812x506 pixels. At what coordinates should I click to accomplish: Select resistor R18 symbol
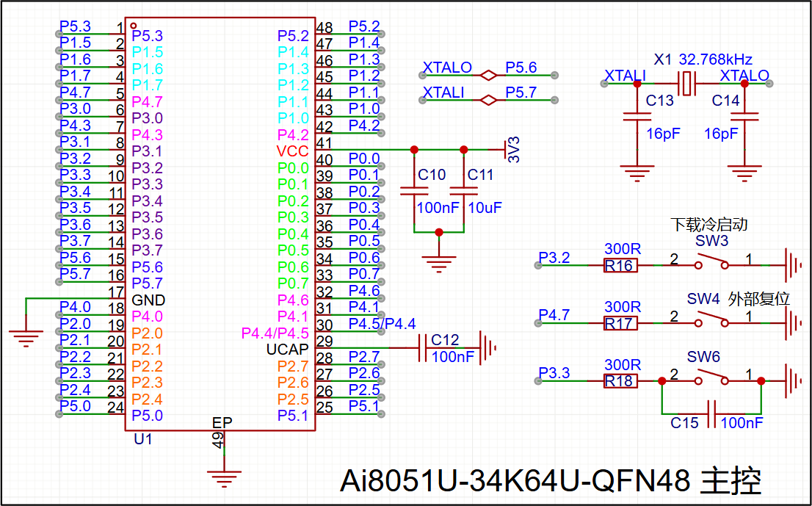tap(620, 381)
